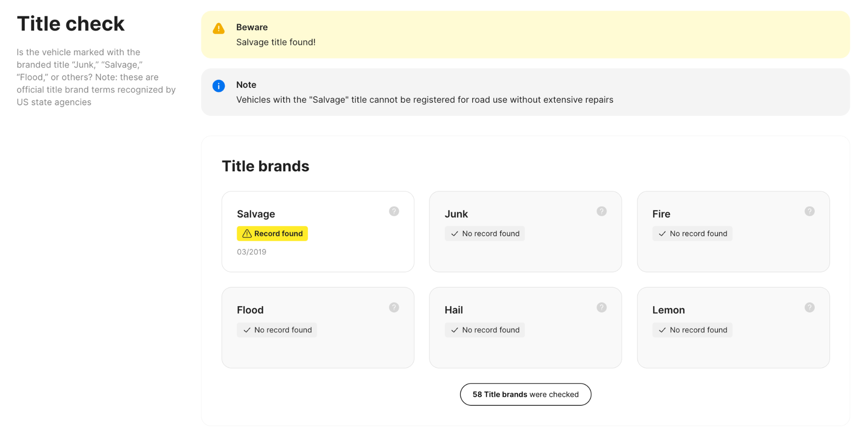The image size is (868, 434).
Task: Show help info for Hail brand
Action: 601,307
